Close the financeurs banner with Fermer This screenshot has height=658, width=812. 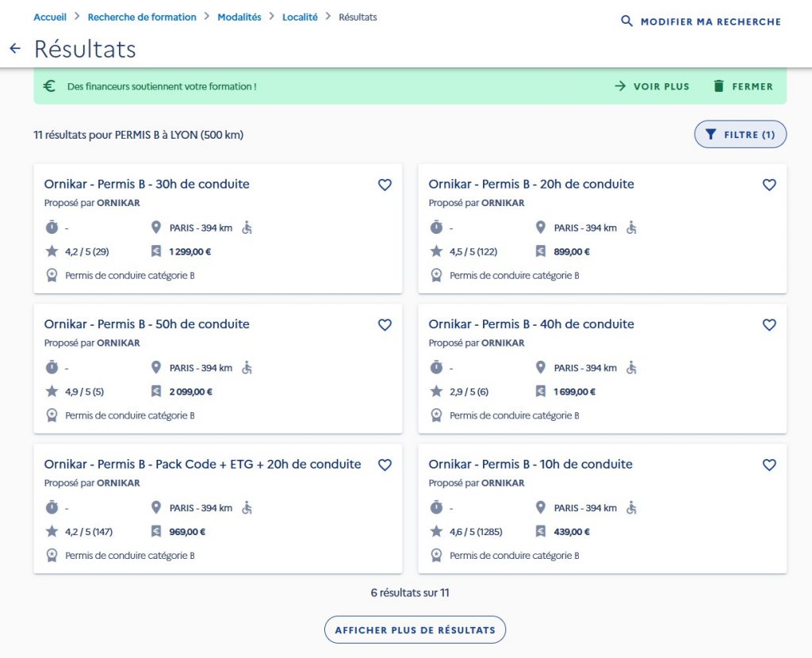pyautogui.click(x=743, y=86)
